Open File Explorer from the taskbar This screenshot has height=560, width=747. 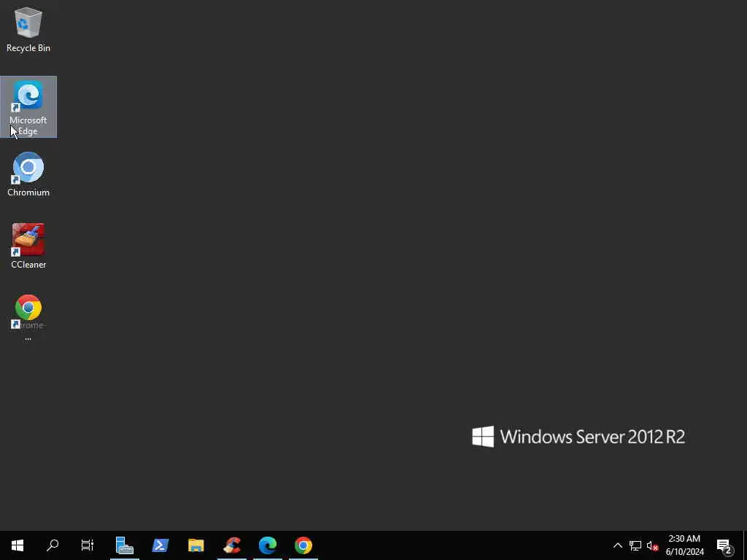[196, 545]
